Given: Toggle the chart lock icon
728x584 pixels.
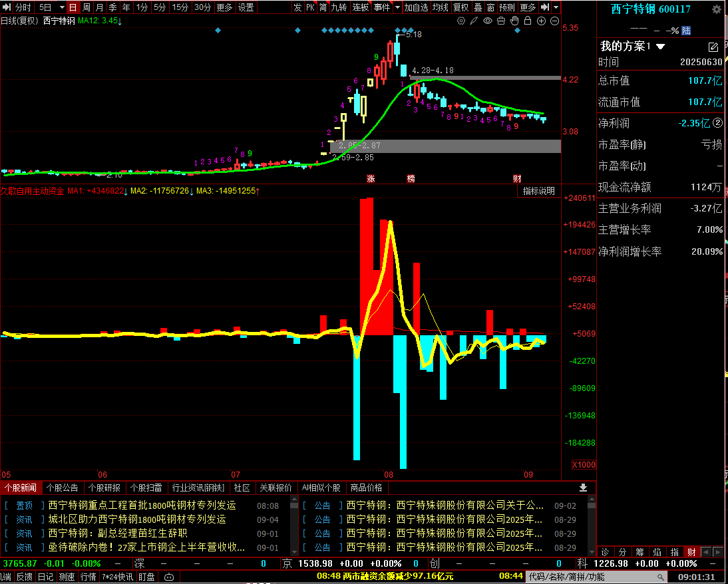Looking at the screenshot, I should [528, 21].
